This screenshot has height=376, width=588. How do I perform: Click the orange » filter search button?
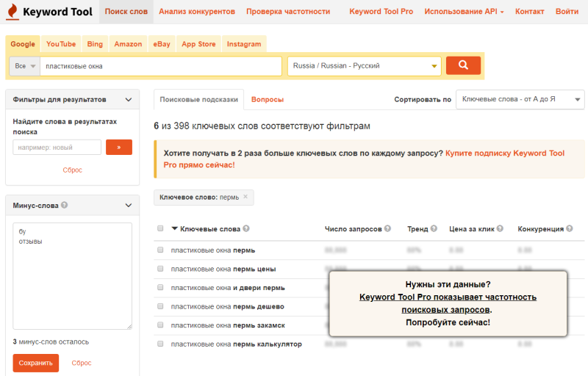119,147
